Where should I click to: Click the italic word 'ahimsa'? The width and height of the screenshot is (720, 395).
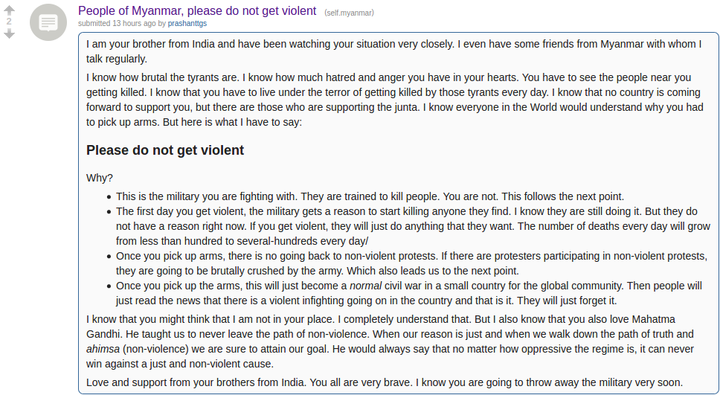click(x=103, y=349)
